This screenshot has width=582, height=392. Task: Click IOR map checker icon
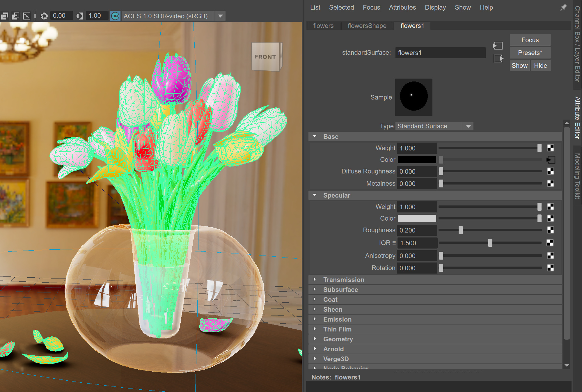coord(550,243)
